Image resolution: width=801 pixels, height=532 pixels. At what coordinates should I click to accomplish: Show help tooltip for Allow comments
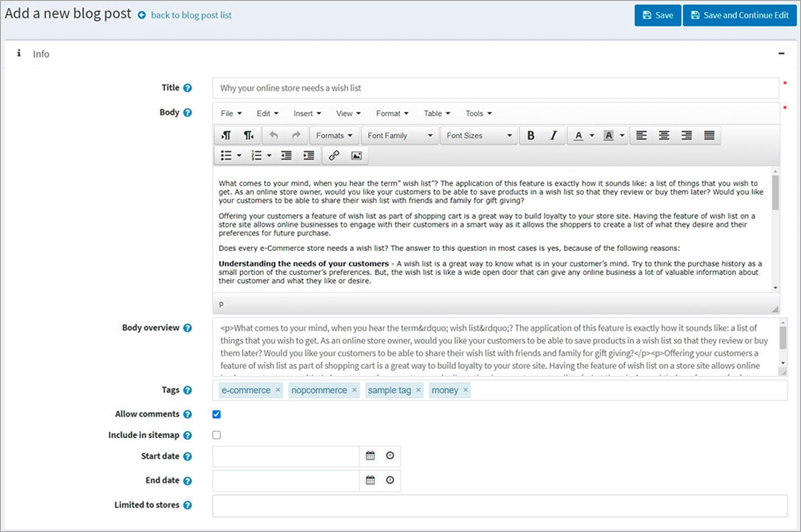(188, 414)
